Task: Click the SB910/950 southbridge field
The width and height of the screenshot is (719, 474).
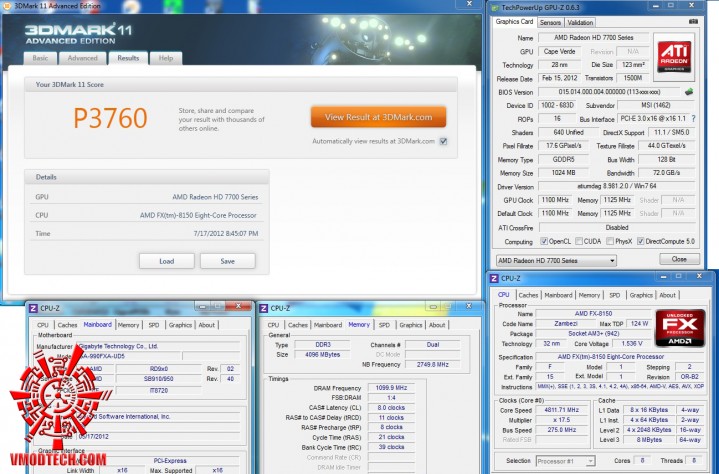Action: pyautogui.click(x=159, y=379)
